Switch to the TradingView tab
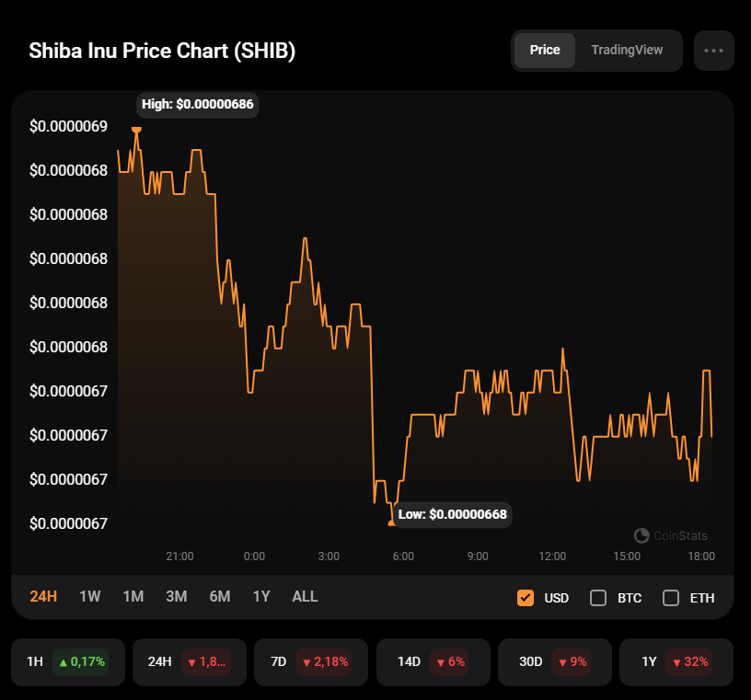Screen dimensions: 751x700 627,51
